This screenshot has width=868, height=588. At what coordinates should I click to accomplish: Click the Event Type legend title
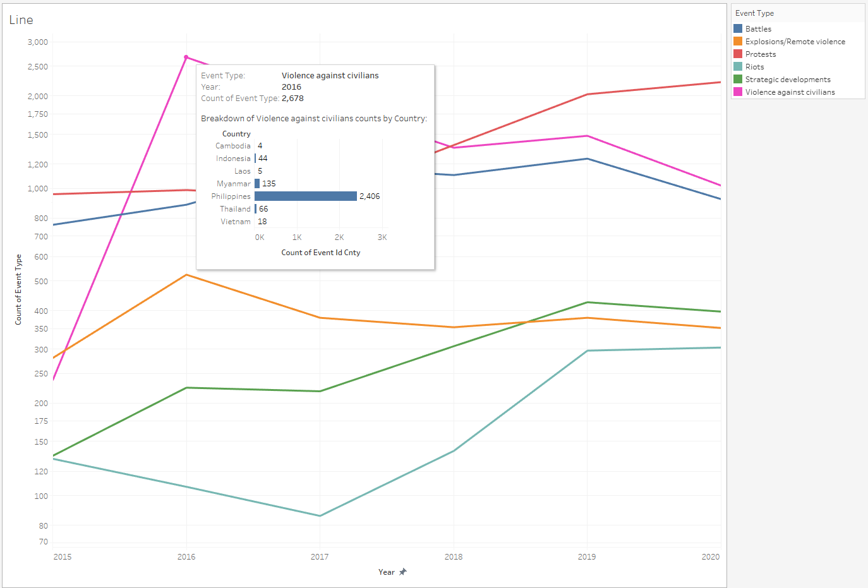pos(754,13)
